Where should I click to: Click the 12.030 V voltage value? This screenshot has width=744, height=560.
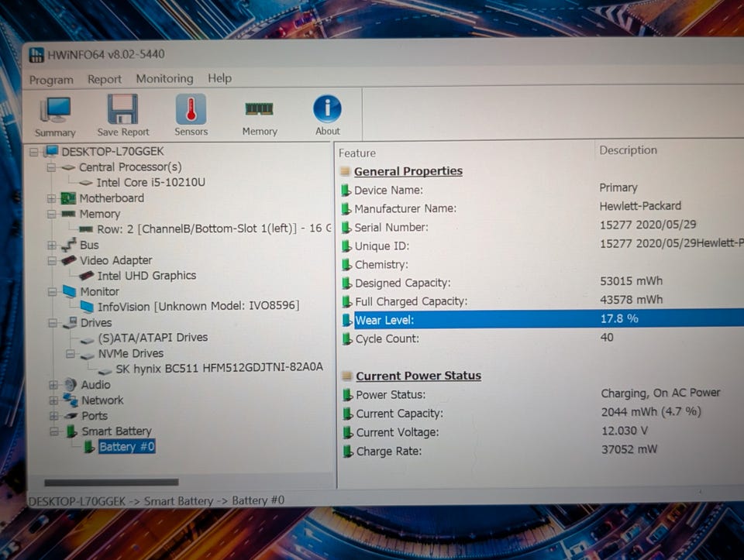[x=625, y=431]
